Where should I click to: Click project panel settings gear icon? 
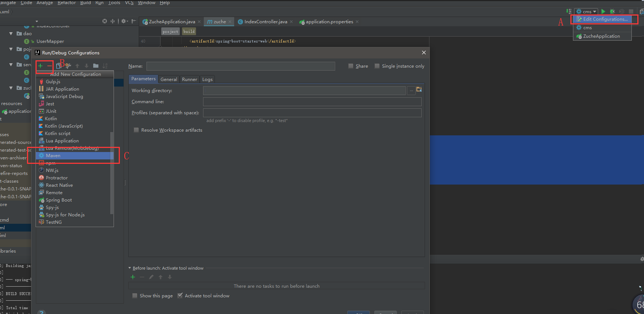[124, 21]
